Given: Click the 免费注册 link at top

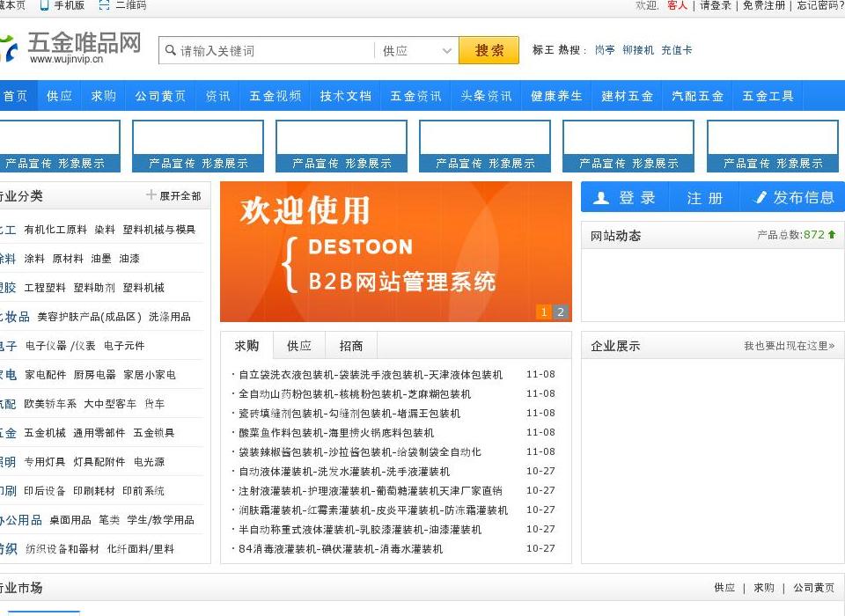Looking at the screenshot, I should tap(764, 5).
